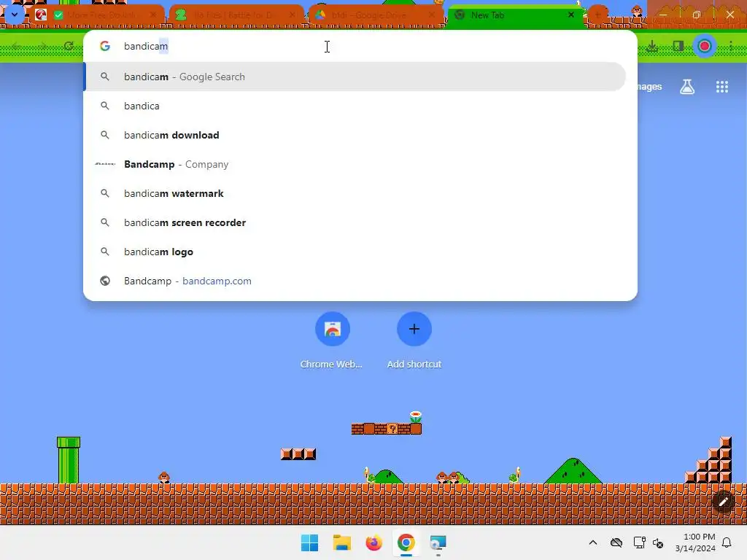The image size is (747, 560).
Task: Close the 'More Free Downl...' tab
Action: 153,15
